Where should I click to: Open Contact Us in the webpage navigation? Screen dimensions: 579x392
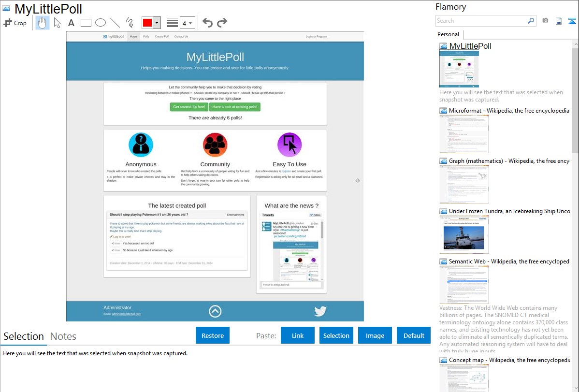point(181,37)
